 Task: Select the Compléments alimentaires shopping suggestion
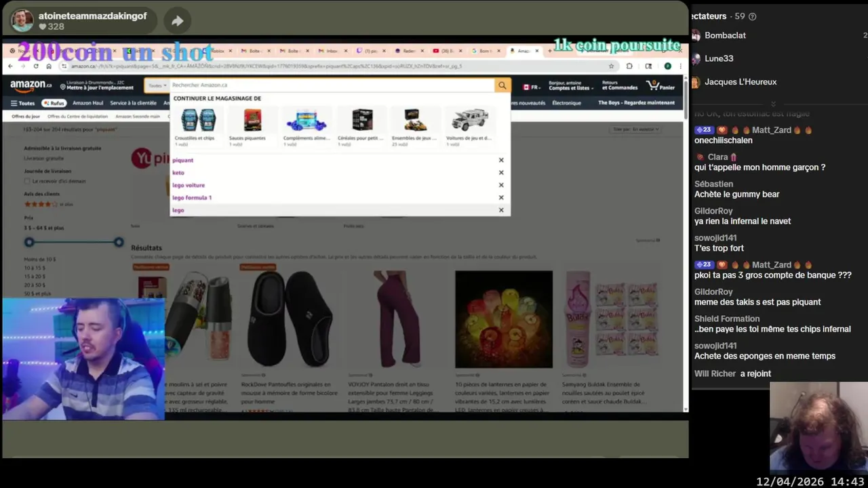pyautogui.click(x=307, y=126)
